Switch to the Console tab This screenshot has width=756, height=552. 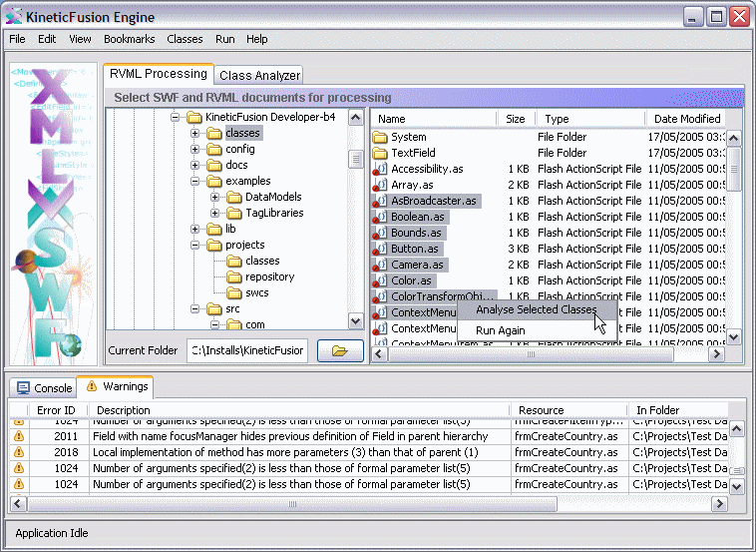coord(44,387)
